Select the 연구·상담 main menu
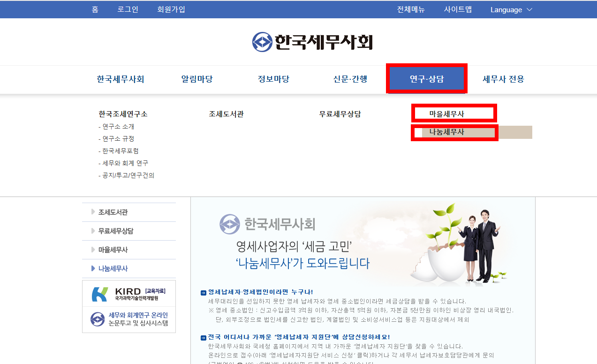The height and width of the screenshot is (364, 597). pos(427,79)
